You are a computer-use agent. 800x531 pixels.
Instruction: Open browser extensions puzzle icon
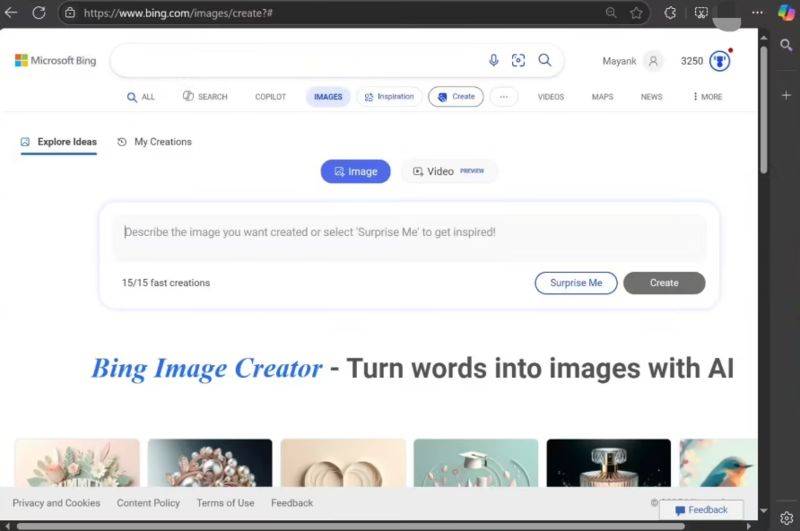tap(670, 13)
